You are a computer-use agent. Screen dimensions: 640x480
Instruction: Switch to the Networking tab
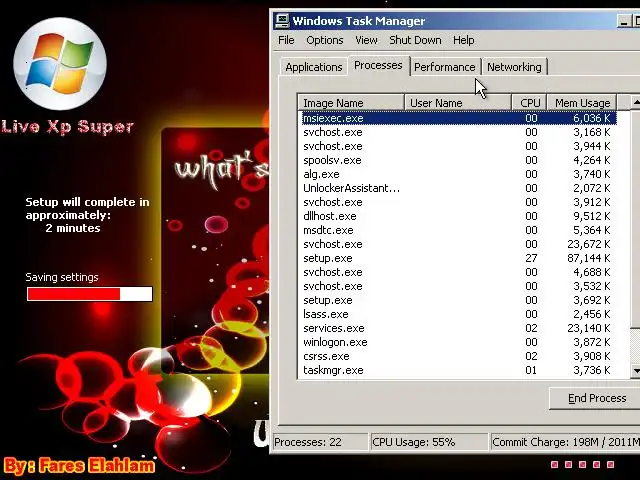coord(514,67)
